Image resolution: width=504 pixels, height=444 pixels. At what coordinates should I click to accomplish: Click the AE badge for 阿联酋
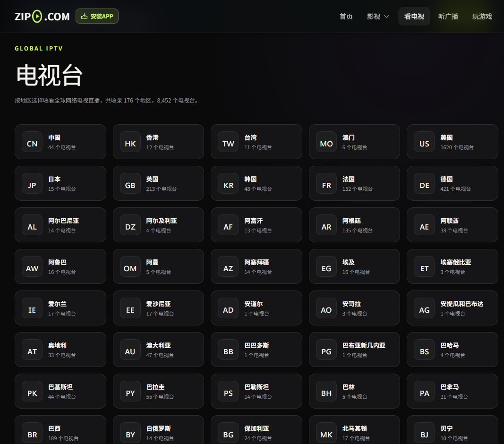(x=424, y=225)
